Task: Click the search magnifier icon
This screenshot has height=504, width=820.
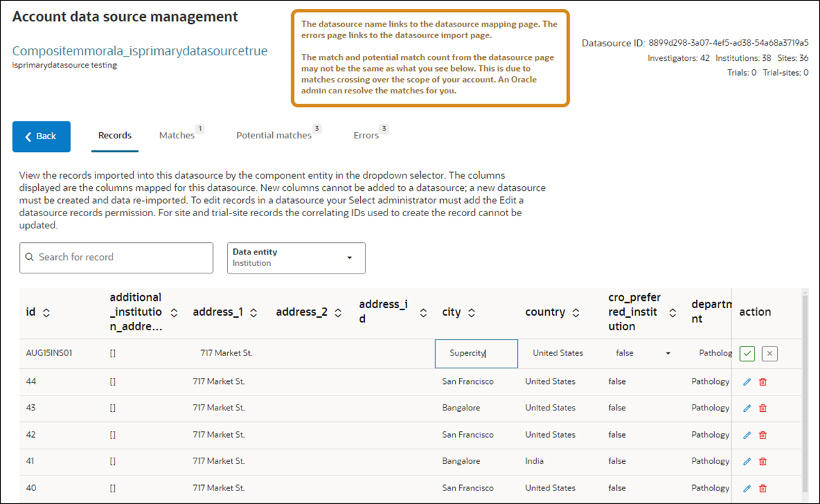Action: [x=29, y=257]
